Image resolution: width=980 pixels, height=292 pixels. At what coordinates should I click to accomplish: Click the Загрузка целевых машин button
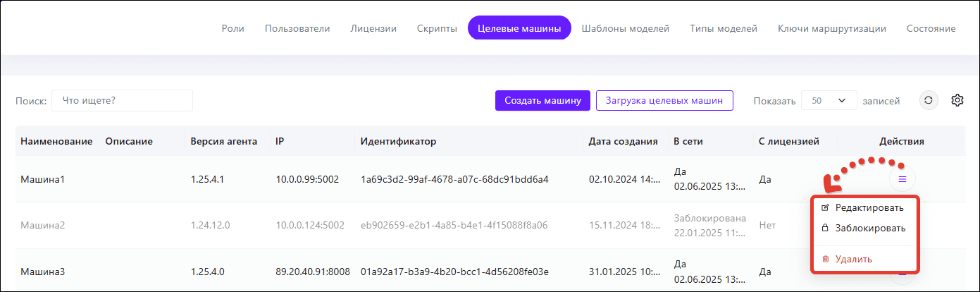tap(664, 100)
